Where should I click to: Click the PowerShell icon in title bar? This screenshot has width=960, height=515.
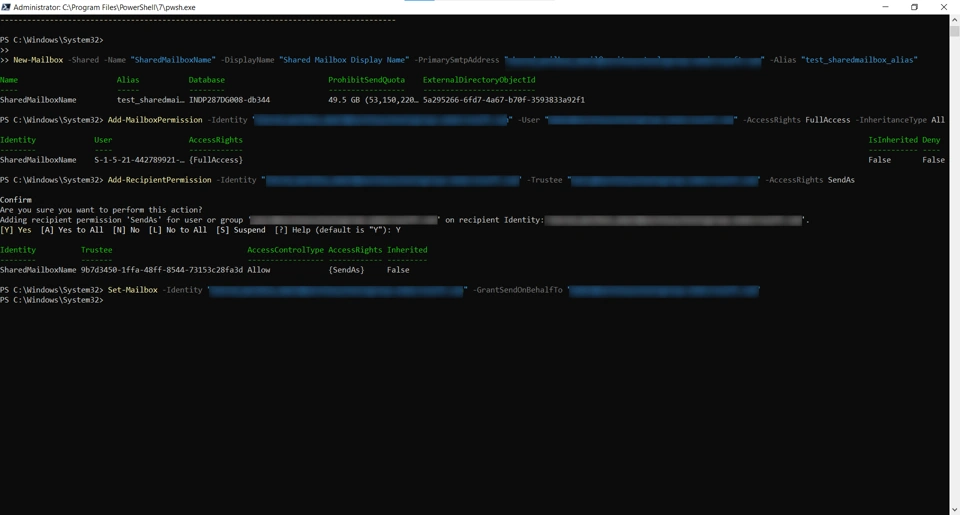pyautogui.click(x=6, y=7)
